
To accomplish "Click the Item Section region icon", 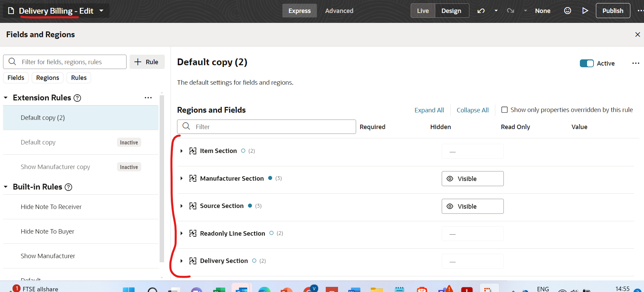I will [193, 151].
